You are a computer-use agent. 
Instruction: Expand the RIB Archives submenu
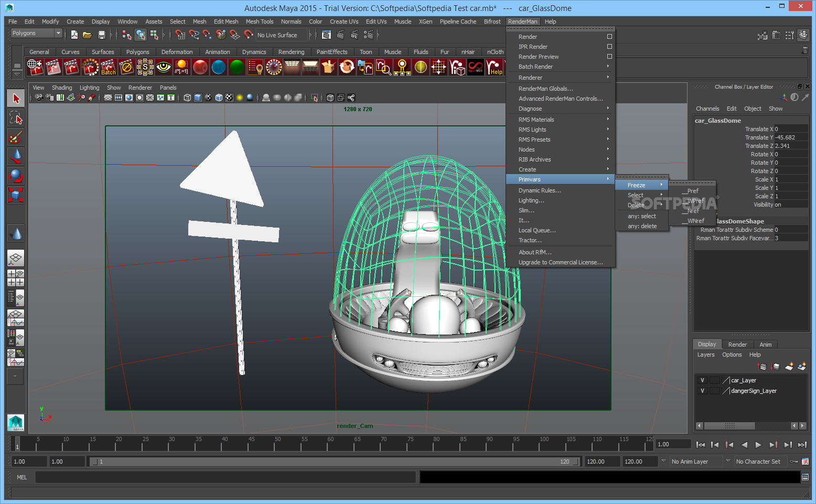pos(560,159)
